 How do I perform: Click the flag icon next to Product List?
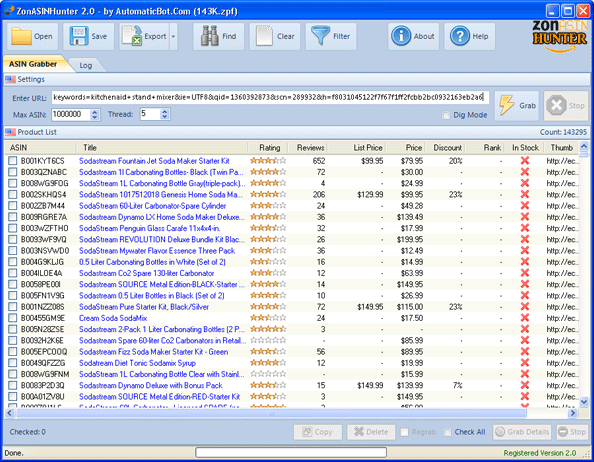10,132
